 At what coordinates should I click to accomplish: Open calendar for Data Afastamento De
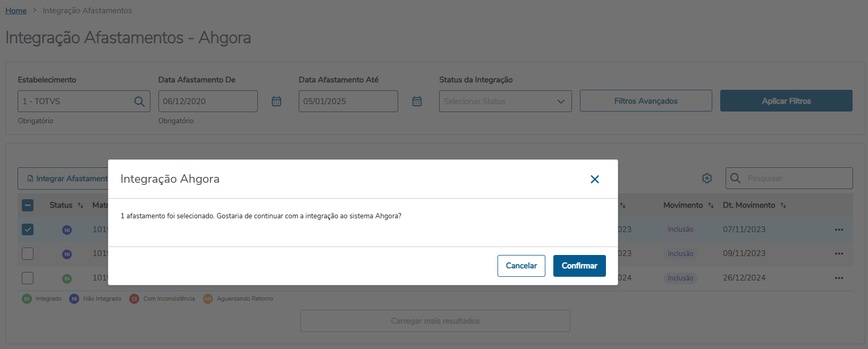pos(276,101)
